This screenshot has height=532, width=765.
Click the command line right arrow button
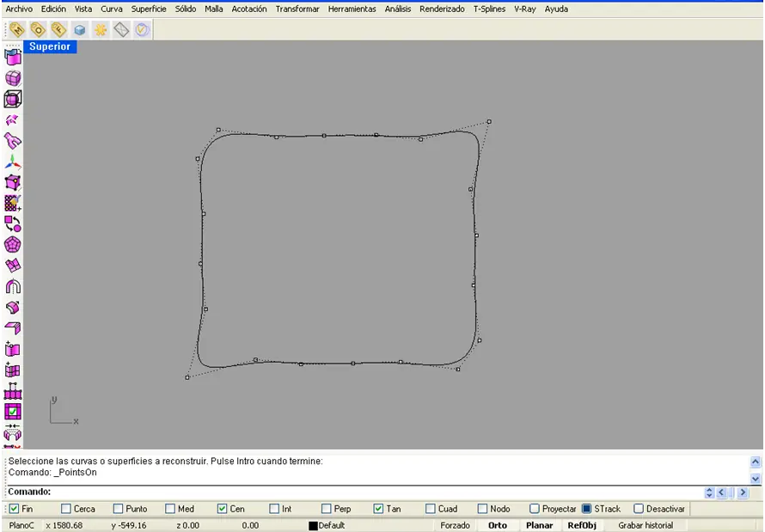click(x=743, y=492)
